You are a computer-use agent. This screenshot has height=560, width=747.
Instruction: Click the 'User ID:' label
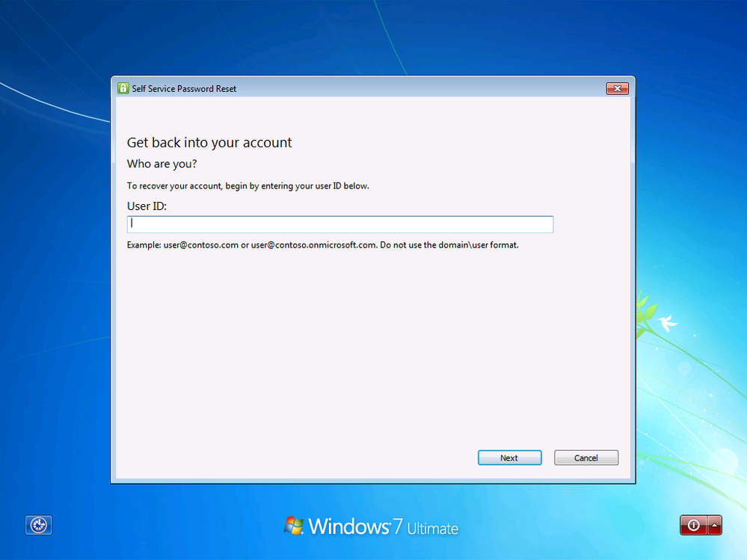(x=147, y=206)
